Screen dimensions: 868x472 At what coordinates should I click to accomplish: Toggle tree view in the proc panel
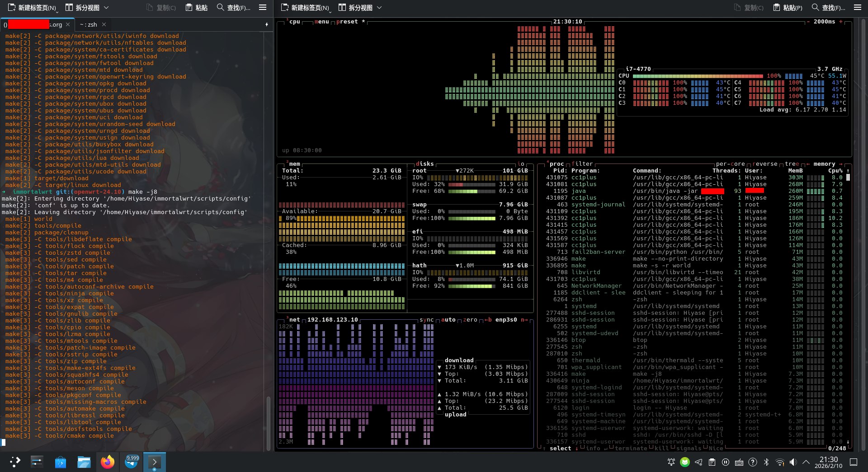coord(792,164)
